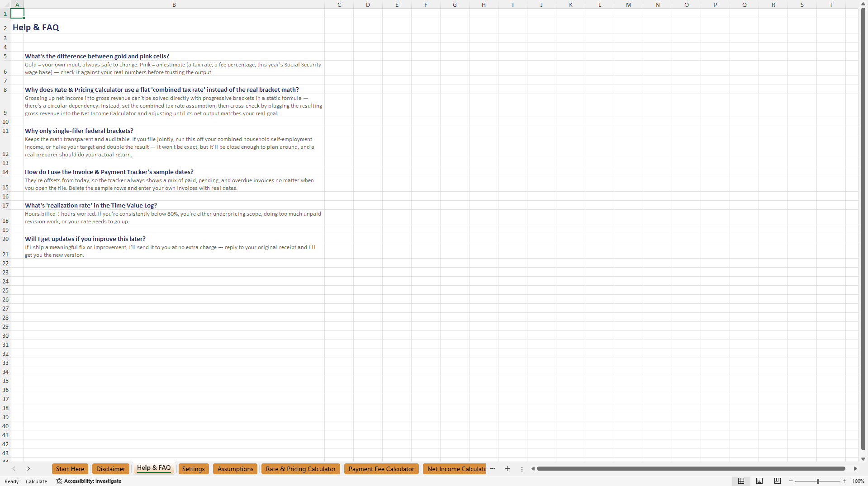
Task: Click the Help & FAQ title cell
Action: (36, 27)
